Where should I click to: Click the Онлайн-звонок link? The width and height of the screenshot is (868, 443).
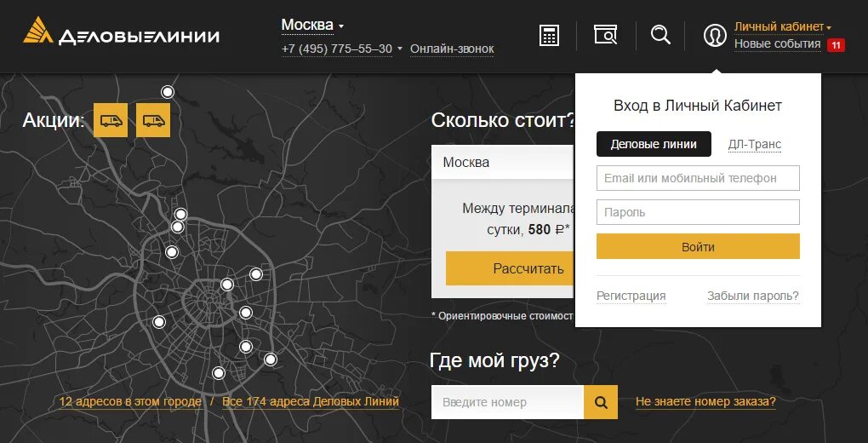[452, 49]
